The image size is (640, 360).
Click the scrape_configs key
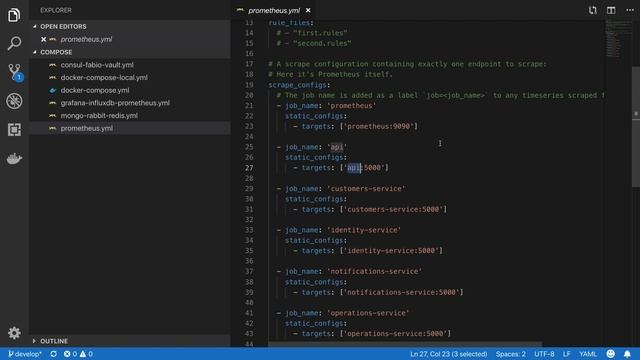[298, 85]
